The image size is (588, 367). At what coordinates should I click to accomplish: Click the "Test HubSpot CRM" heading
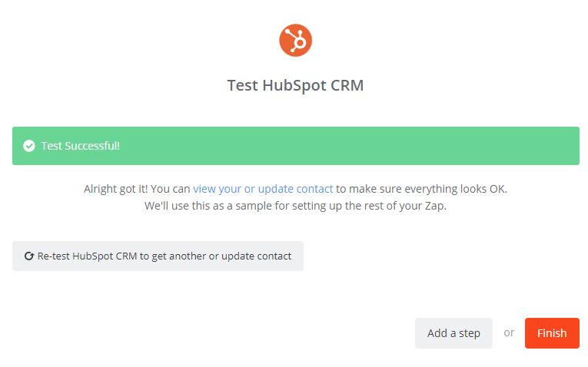[x=295, y=85]
